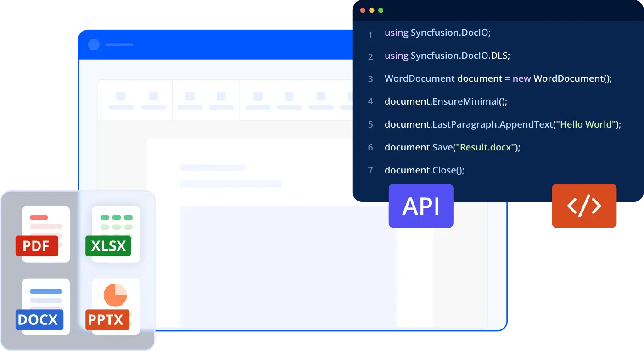Click the red PDF file icon
The height and width of the screenshot is (351, 644).
[x=42, y=234]
